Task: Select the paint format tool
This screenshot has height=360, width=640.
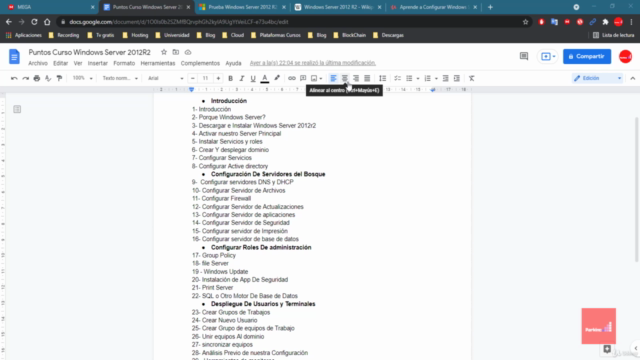Action: pos(60,78)
